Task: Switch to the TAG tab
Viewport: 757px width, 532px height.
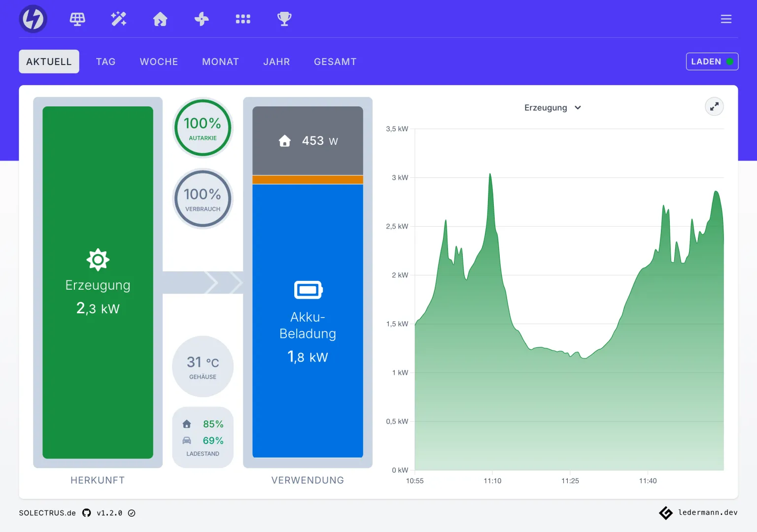Action: (106, 62)
